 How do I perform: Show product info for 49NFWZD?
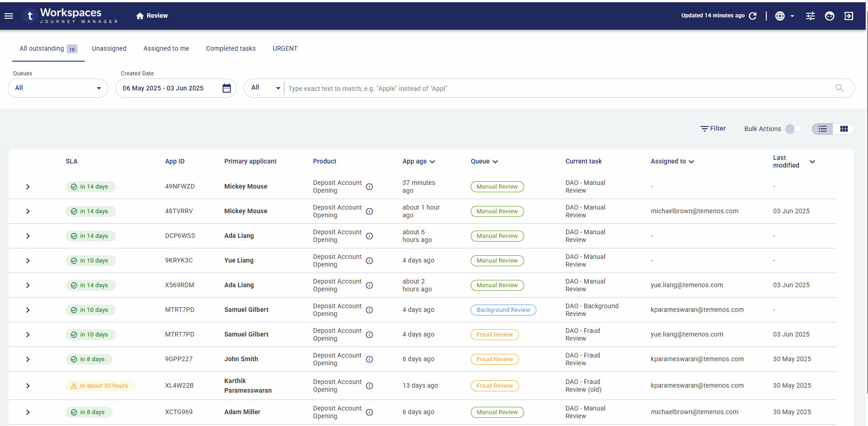click(369, 187)
